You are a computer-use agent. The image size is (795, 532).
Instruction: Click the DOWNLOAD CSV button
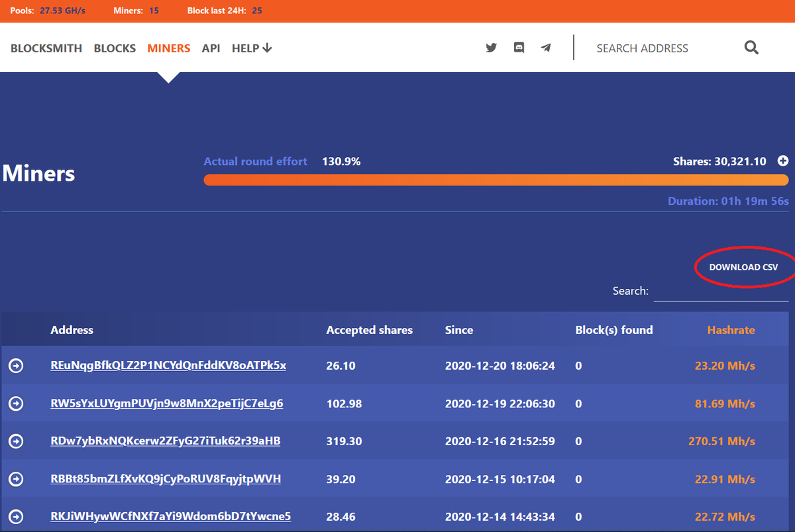745,266
